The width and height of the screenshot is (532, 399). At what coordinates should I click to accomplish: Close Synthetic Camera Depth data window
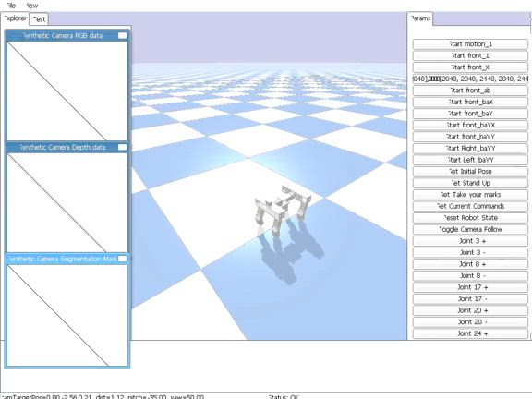click(x=122, y=147)
